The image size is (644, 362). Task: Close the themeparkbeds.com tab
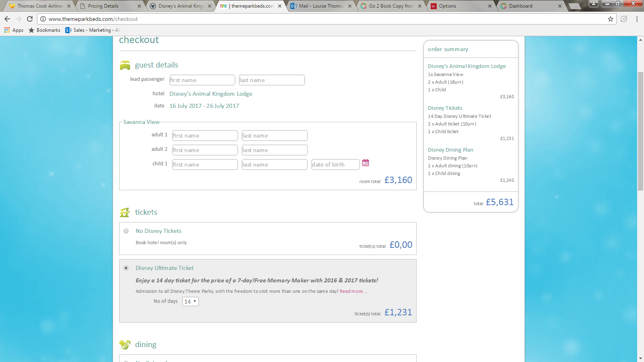pyautogui.click(x=280, y=6)
